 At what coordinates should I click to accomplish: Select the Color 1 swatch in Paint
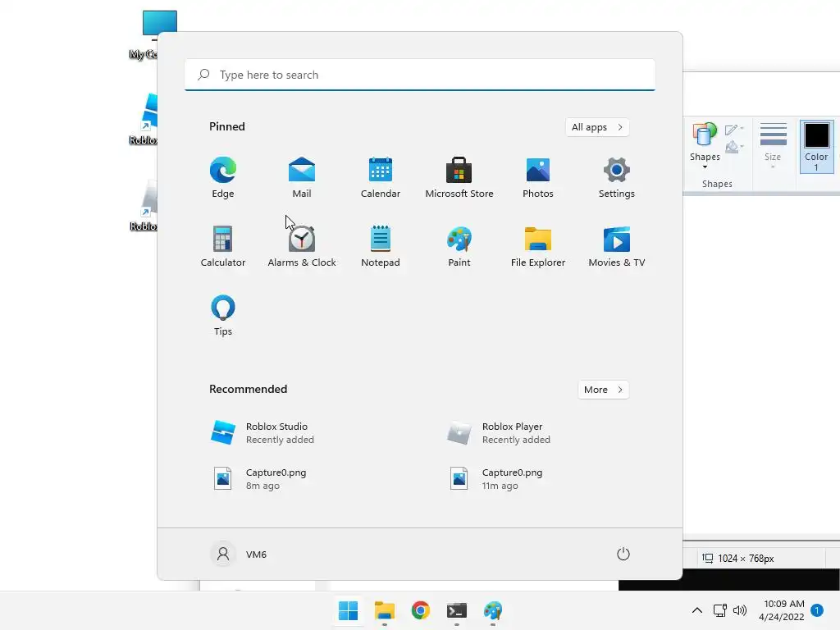(x=816, y=147)
